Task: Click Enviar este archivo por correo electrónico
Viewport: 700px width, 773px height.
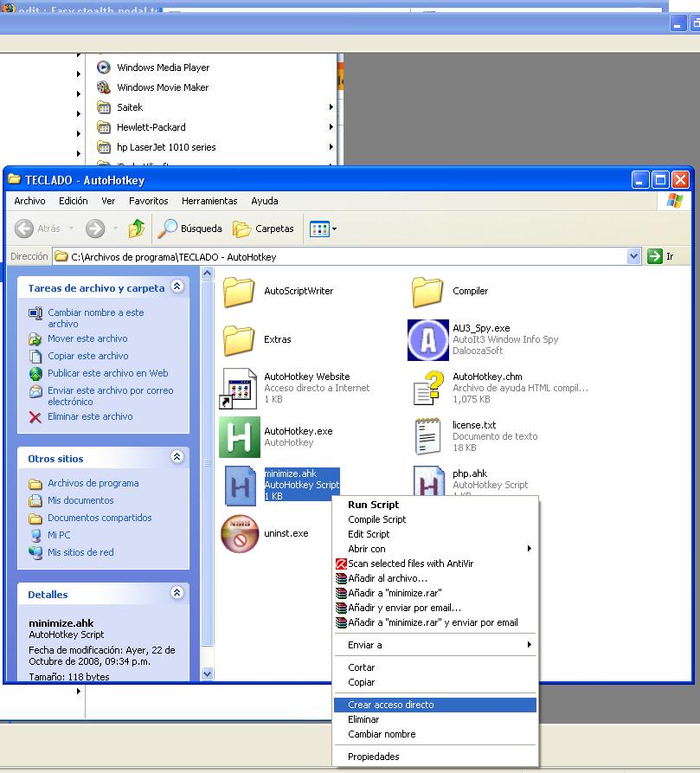Action: pyautogui.click(x=111, y=396)
